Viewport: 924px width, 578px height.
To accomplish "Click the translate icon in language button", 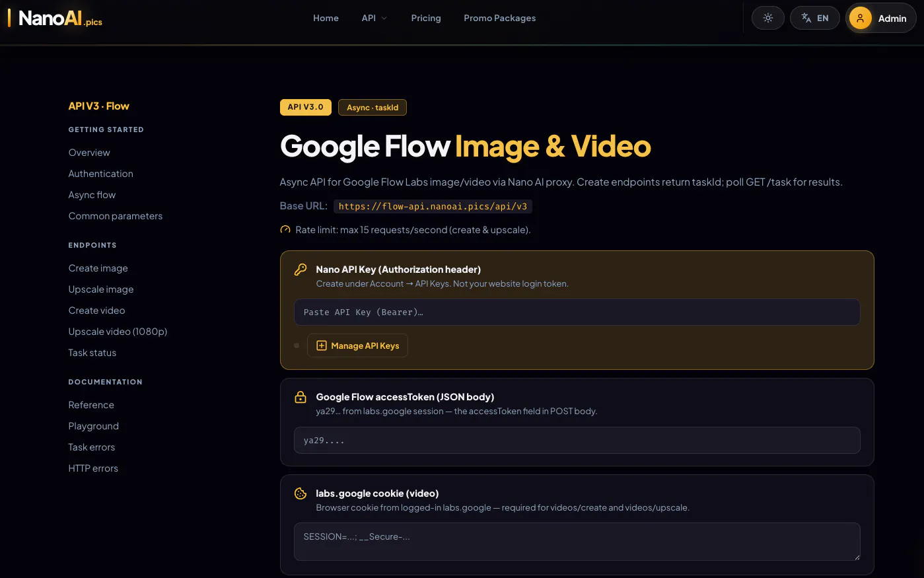I will point(806,18).
